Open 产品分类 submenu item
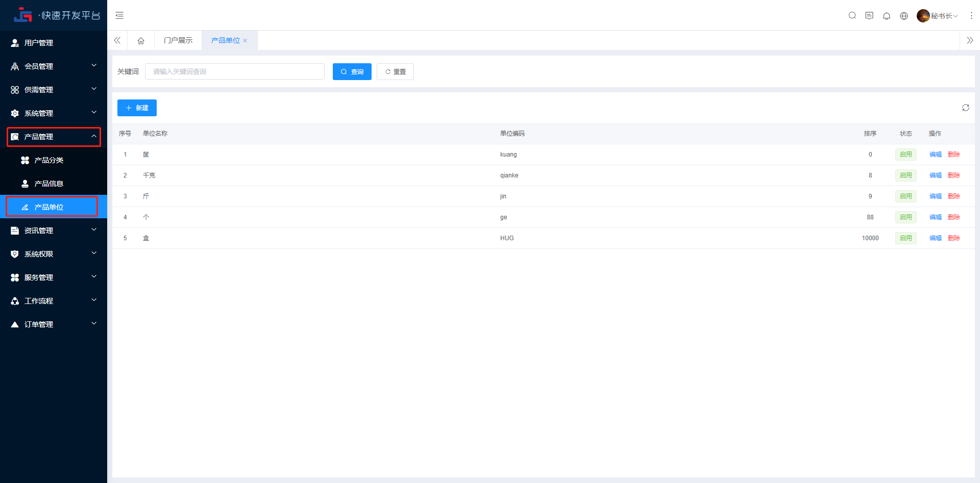The width and height of the screenshot is (980, 483). tap(54, 160)
